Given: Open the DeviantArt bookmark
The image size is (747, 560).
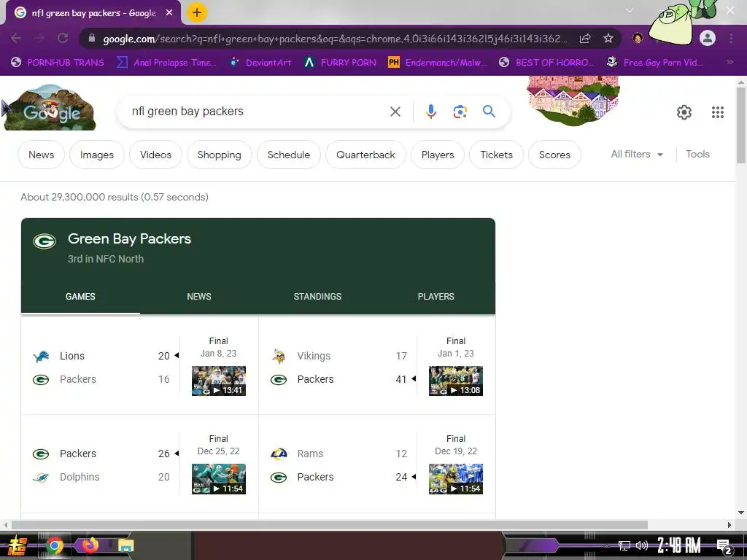Looking at the screenshot, I should click(x=261, y=63).
